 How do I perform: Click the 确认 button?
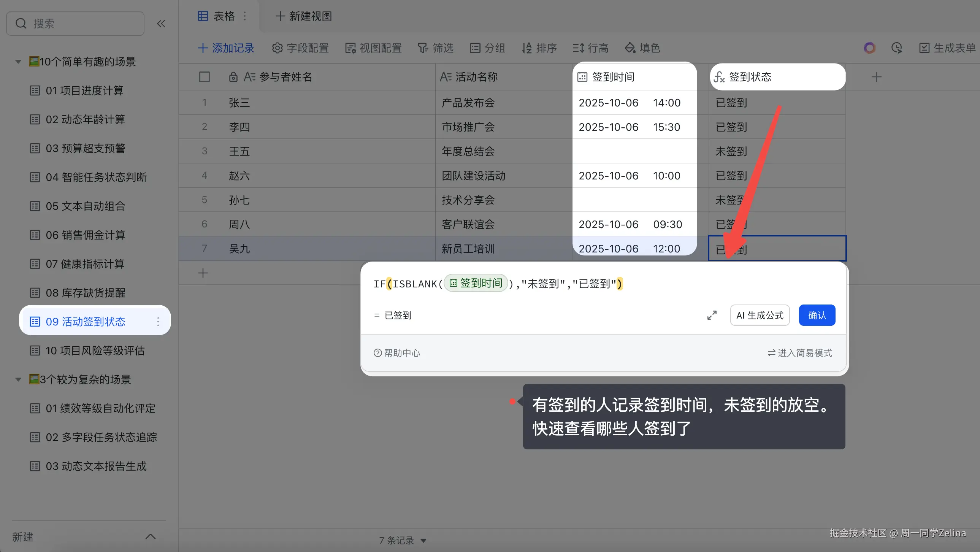tap(817, 316)
